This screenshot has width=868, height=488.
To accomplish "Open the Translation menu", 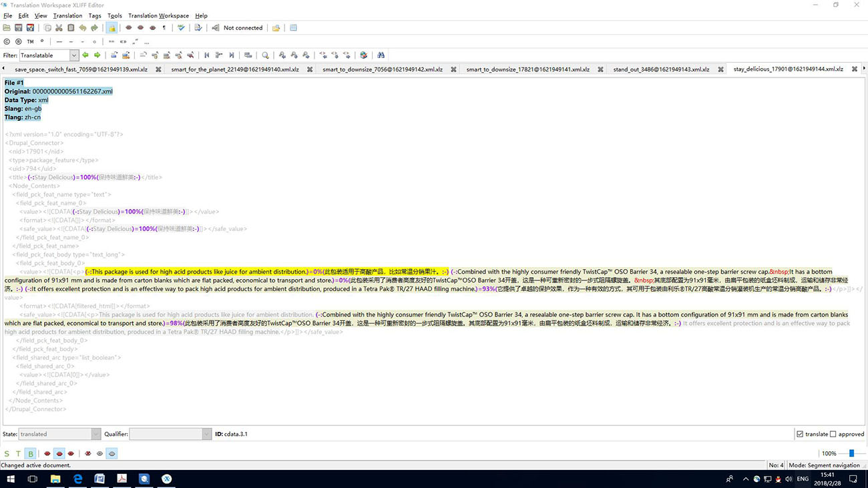I will click(67, 15).
